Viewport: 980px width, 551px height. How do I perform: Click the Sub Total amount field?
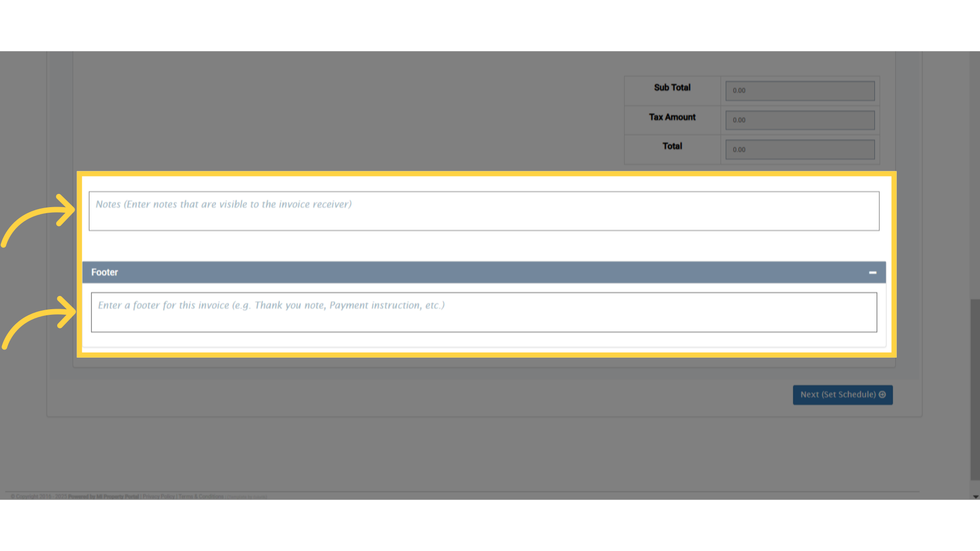pyautogui.click(x=799, y=91)
